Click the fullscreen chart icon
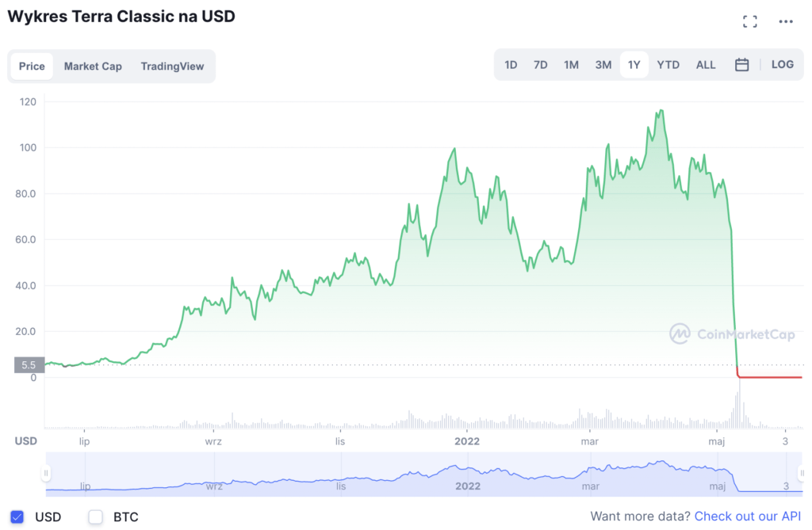The width and height of the screenshot is (812, 530). 749,21
